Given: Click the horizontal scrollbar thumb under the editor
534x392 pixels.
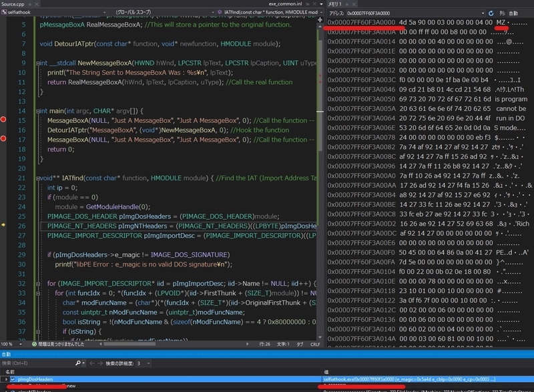Looking at the screenshot, I should [129, 344].
